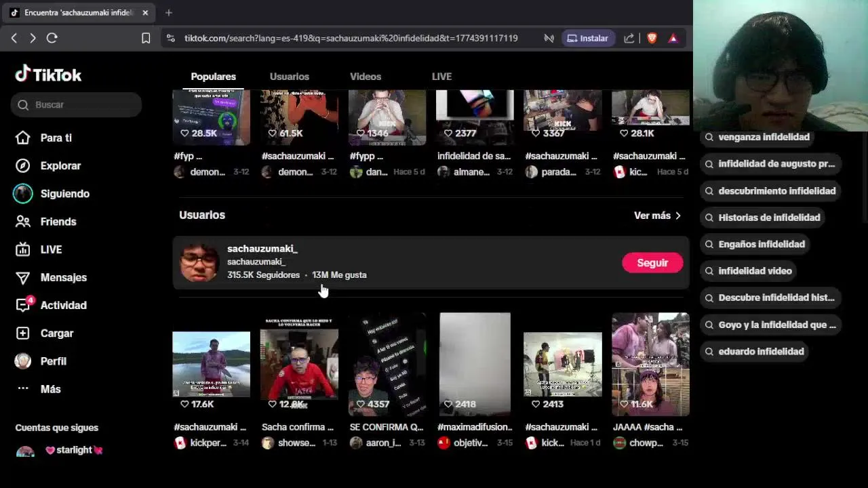Open video thumbnail with 2413 likes
The height and width of the screenshot is (488, 868).
pyautogui.click(x=563, y=364)
